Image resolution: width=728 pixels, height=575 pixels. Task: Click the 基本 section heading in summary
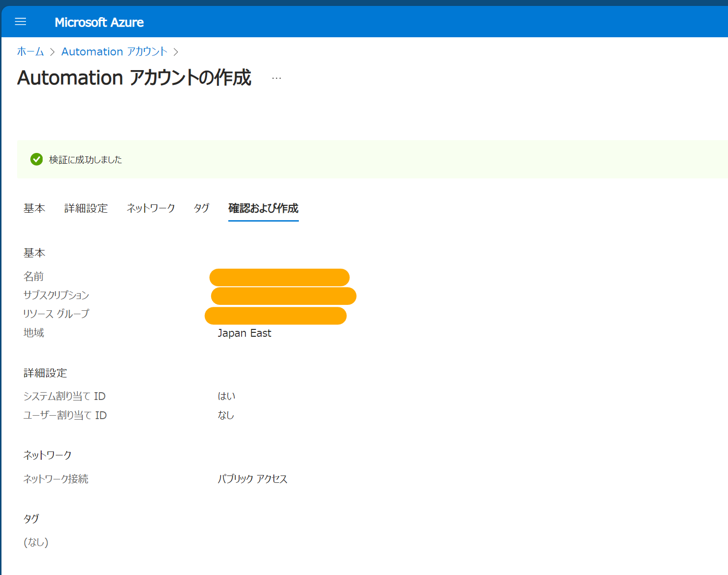pyautogui.click(x=34, y=253)
